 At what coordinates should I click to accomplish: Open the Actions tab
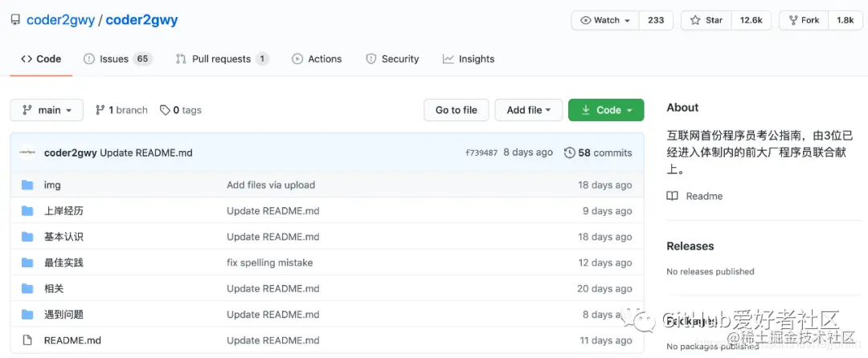[x=317, y=59]
